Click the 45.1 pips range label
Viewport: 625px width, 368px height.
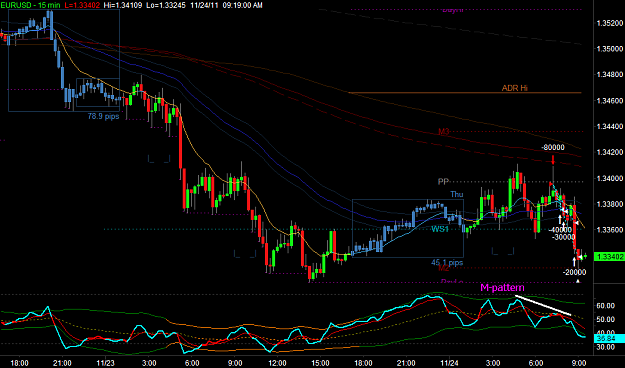(447, 263)
